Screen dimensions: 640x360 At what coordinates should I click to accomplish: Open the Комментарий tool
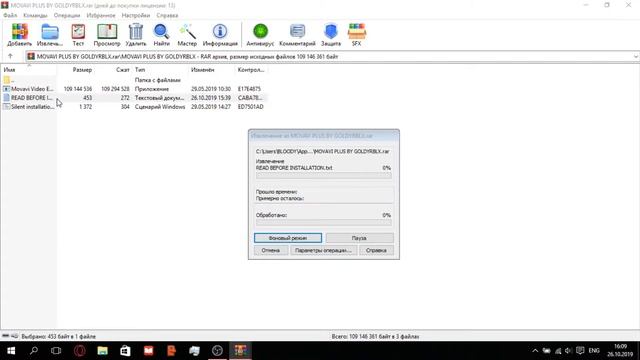[x=297, y=35]
